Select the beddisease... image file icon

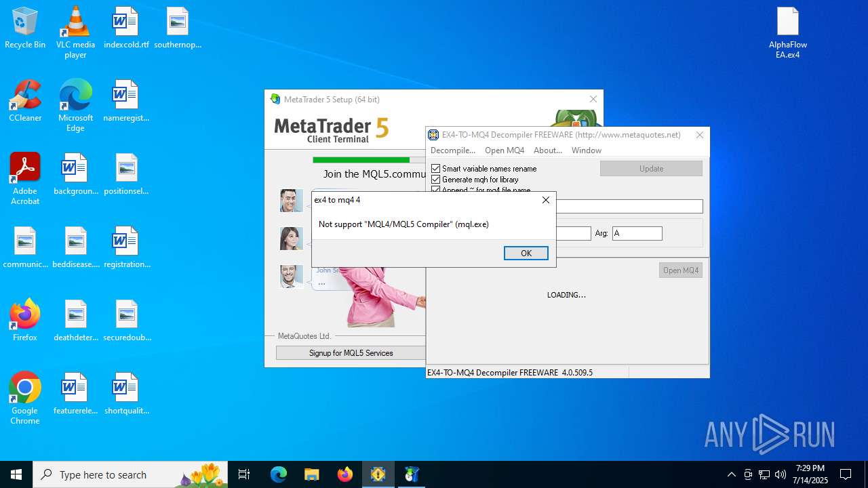tap(75, 247)
